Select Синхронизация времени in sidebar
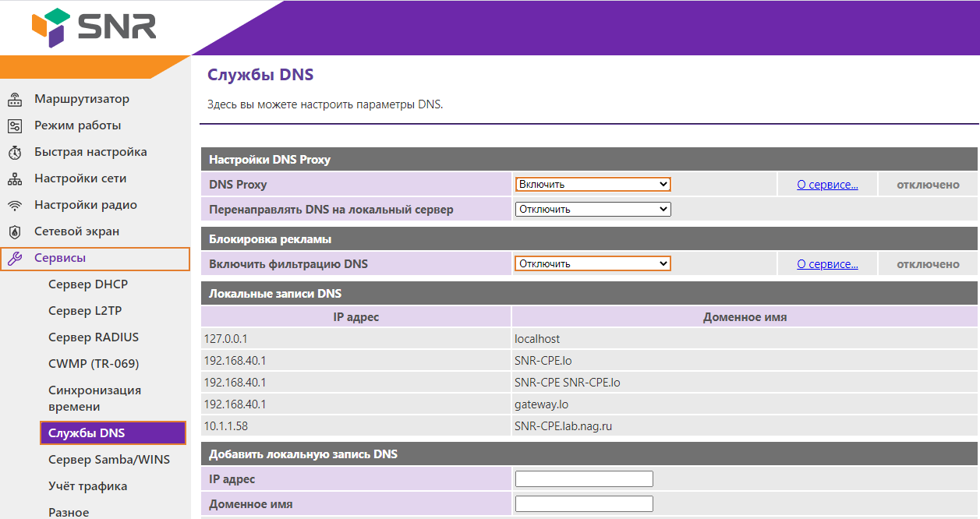This screenshot has width=980, height=519. 94,398
